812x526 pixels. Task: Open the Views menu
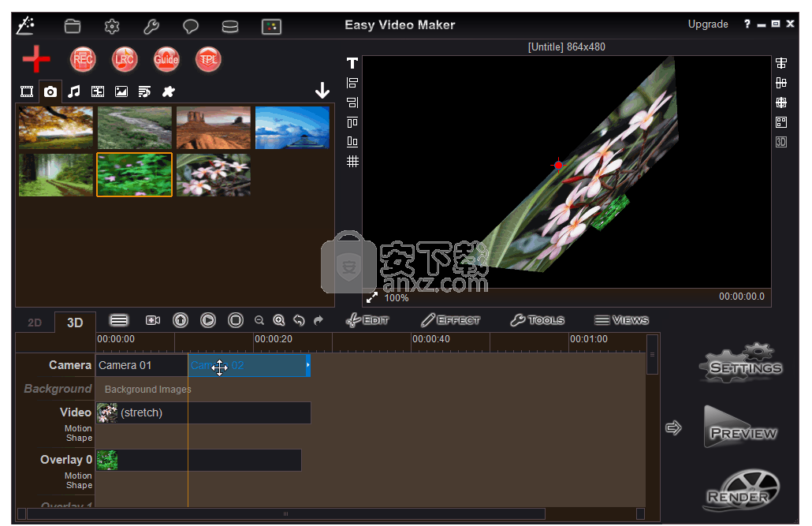[x=621, y=320]
